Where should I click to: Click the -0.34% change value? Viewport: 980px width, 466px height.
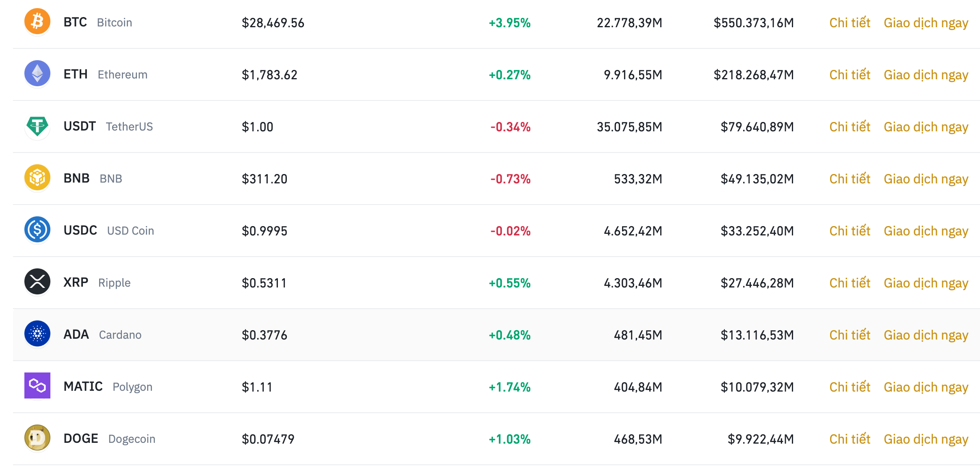coord(511,127)
